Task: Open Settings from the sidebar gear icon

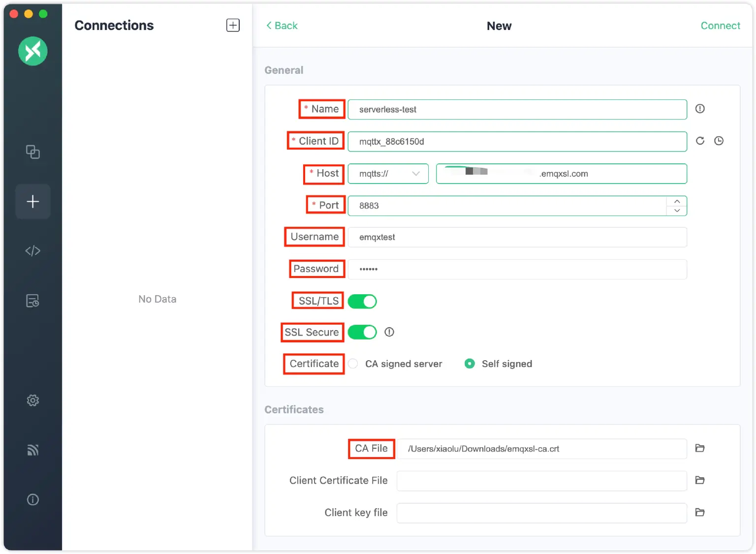Action: [x=32, y=400]
